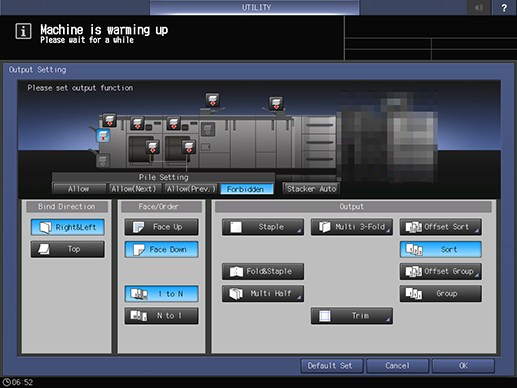Set Pile Setting to Allow(Prev.)
The image size is (517, 388).
pos(190,189)
